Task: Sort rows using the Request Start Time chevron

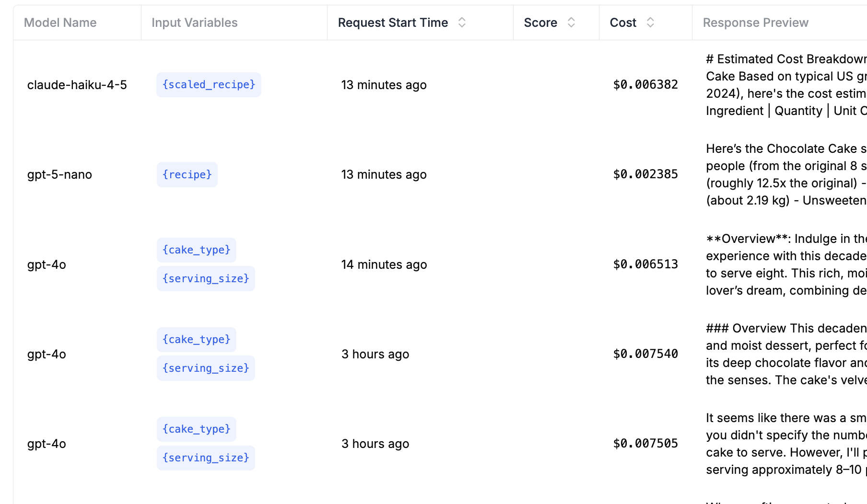Action: coord(461,22)
